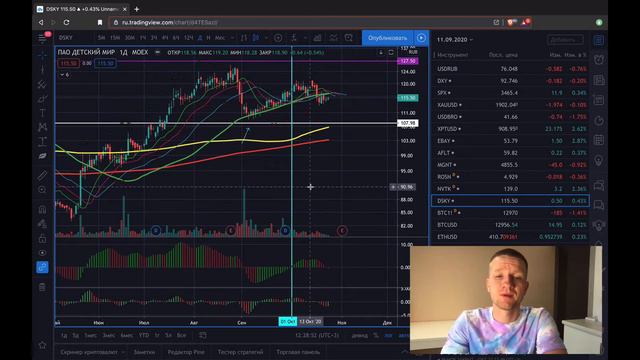Viewport: 640px width, 360px height.
Task: Open the timeframe list dropdown arrow
Action: click(232, 38)
